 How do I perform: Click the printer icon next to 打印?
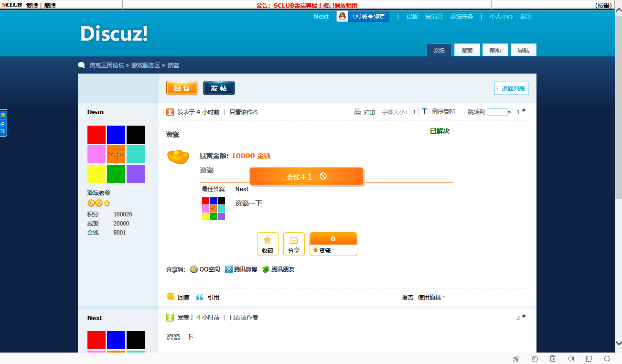358,112
